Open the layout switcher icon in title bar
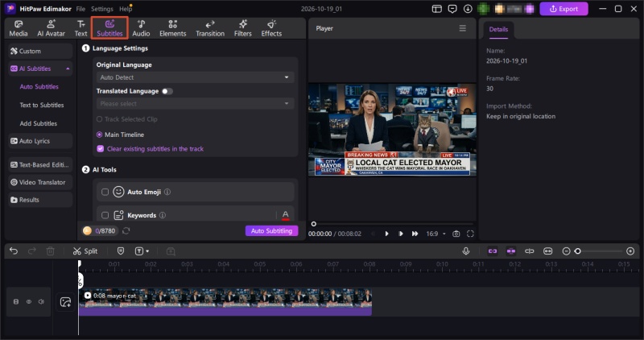 pyautogui.click(x=436, y=9)
